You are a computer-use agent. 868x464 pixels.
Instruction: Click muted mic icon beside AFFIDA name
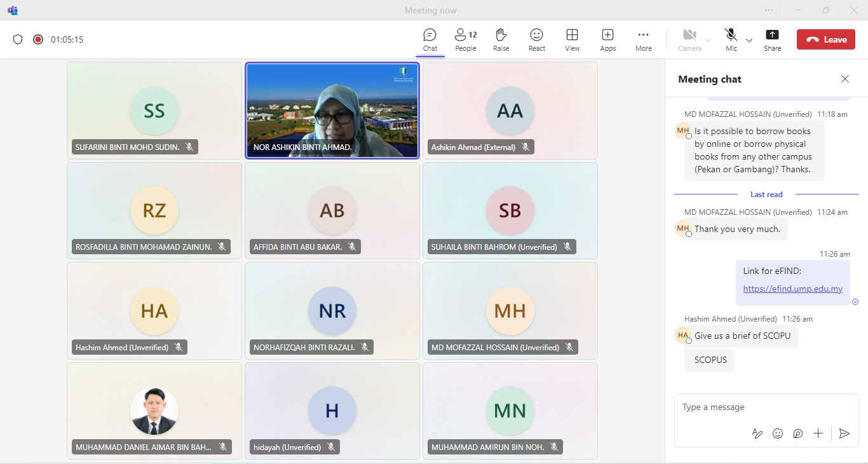352,247
